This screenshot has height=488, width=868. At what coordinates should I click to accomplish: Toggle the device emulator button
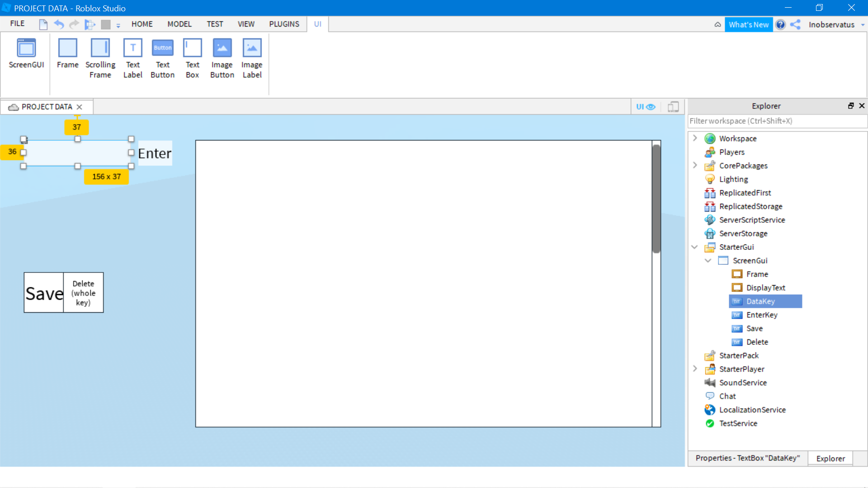[673, 107]
